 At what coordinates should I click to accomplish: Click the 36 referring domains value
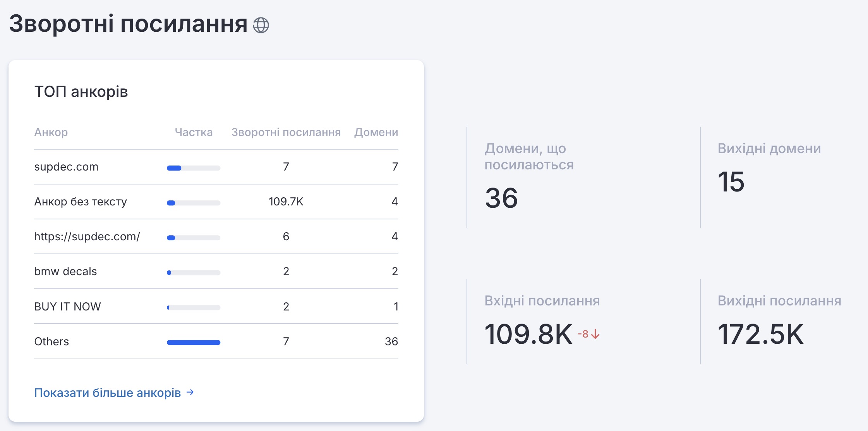point(501,198)
